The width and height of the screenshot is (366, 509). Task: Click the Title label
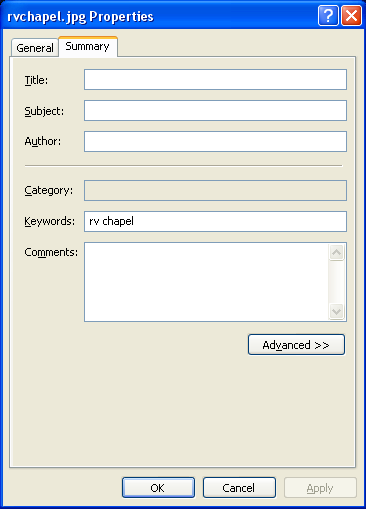point(36,80)
